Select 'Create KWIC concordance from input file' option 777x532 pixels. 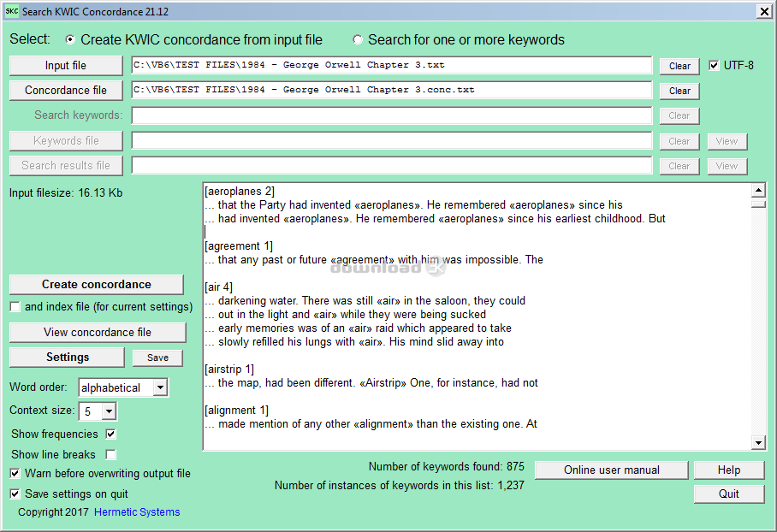[70, 39]
